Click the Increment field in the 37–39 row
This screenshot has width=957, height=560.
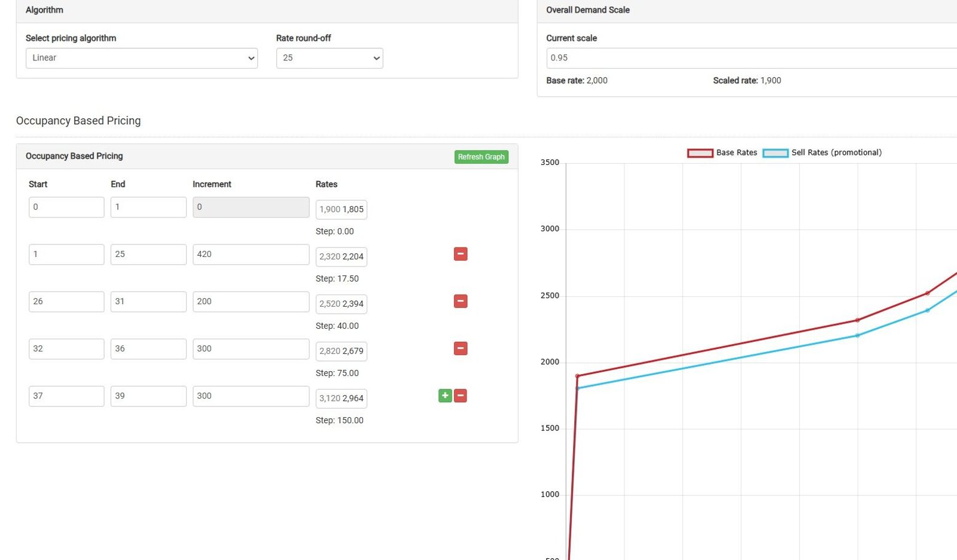pos(251,396)
